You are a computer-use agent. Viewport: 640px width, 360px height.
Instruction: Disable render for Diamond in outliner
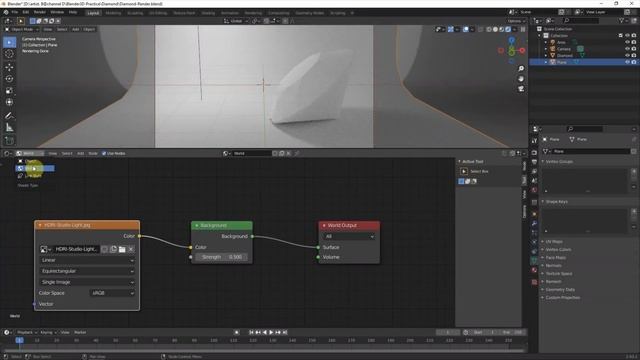pyautogui.click(x=634, y=56)
